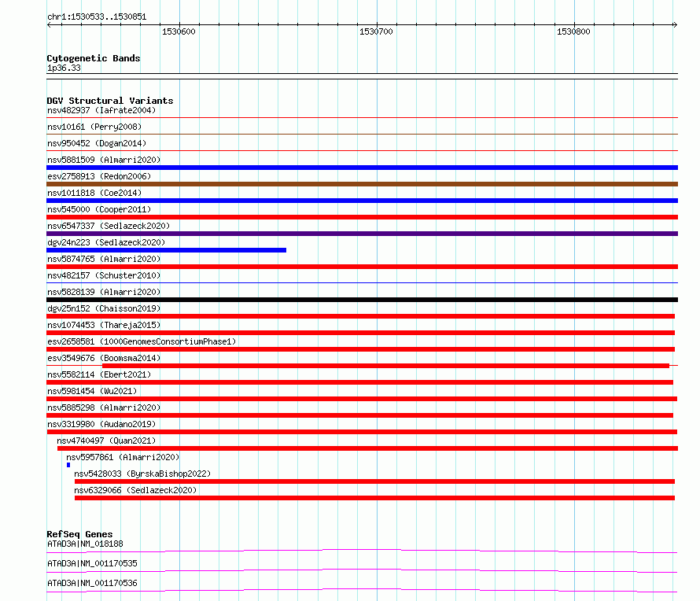Viewport: 700px width, 601px height.
Task: Select the purple nsv6547337 (Sedlazeck2020) bar
Action: [x=362, y=234]
